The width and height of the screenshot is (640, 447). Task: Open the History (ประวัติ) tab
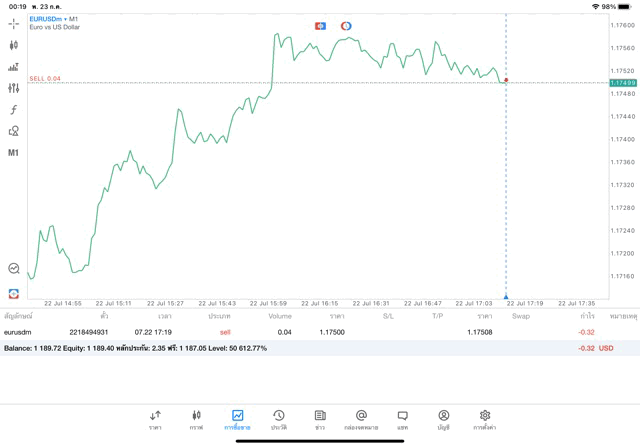tap(279, 420)
